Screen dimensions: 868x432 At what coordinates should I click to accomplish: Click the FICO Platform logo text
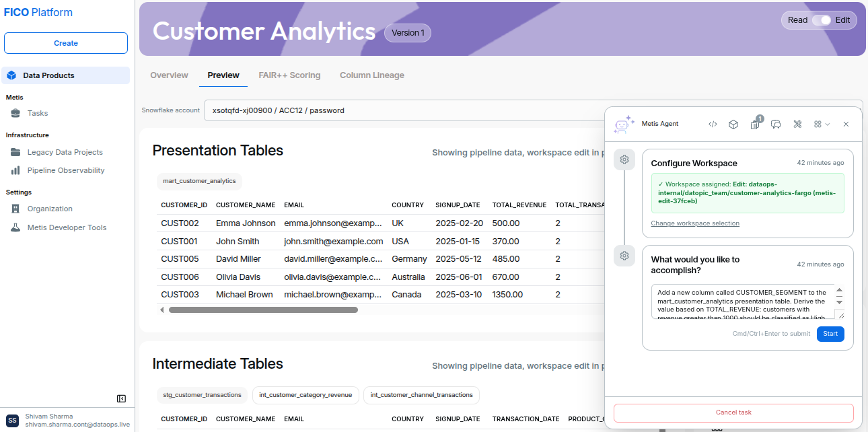tap(38, 13)
